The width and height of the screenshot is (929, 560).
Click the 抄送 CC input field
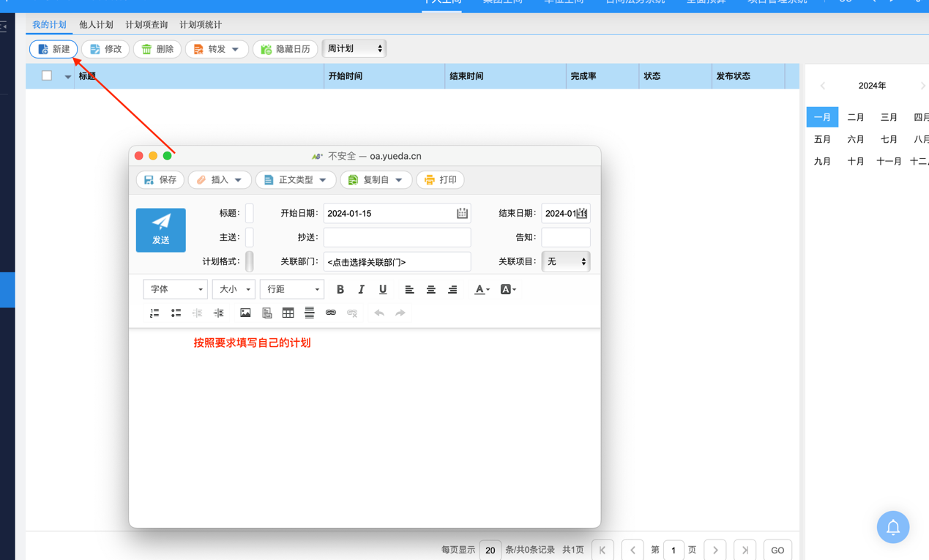coord(397,236)
